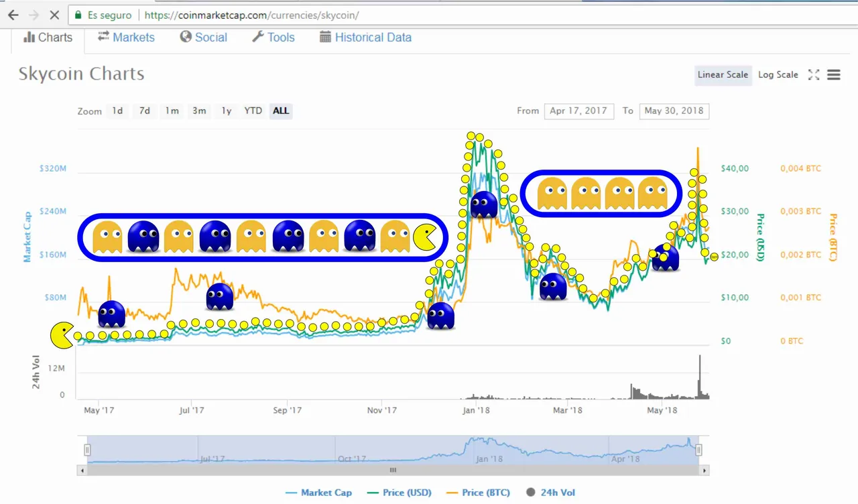Open the Historical Data tab
Image resolution: width=858 pixels, height=504 pixels.
[365, 38]
